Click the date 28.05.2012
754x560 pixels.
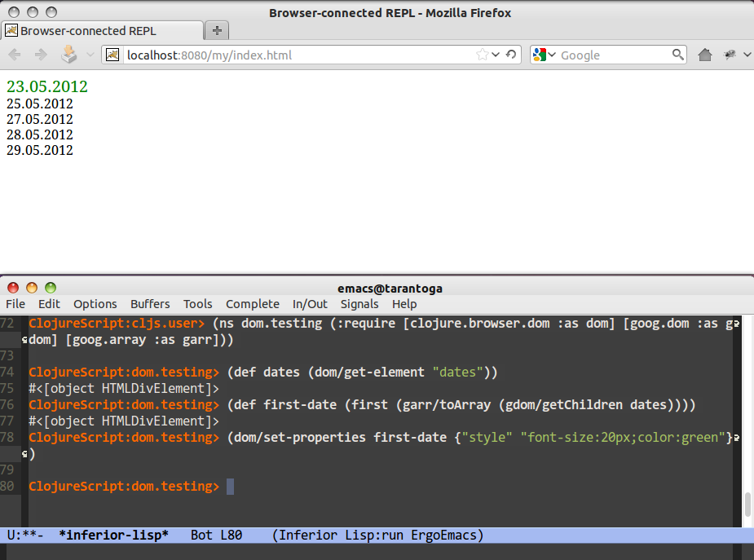point(40,134)
